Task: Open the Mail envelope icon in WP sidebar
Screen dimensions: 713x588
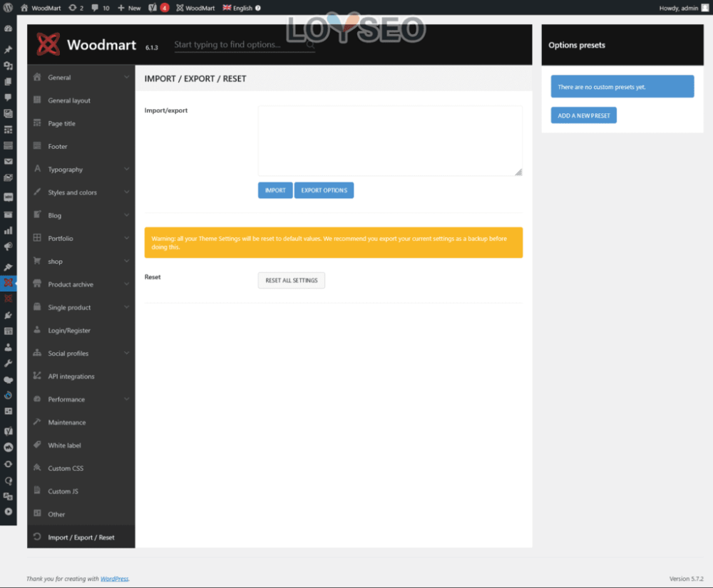Action: [x=8, y=161]
